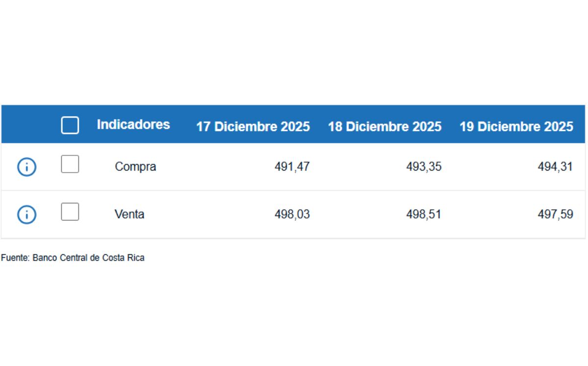
Task: Click the Compra value 491,47
Action: tap(292, 167)
